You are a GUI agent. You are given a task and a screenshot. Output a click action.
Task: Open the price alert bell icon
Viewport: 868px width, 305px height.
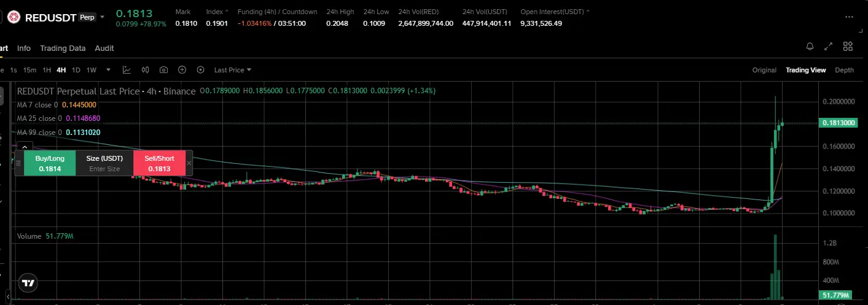tap(810, 47)
